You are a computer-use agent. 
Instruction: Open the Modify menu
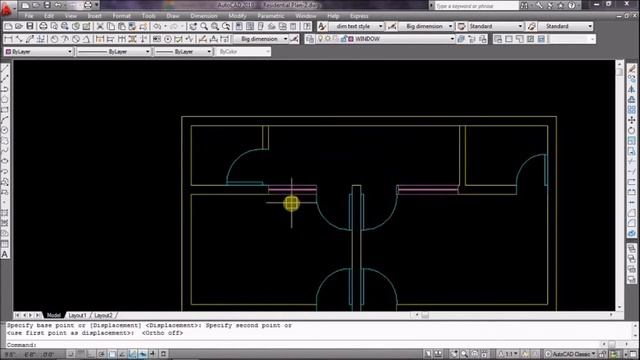237,16
